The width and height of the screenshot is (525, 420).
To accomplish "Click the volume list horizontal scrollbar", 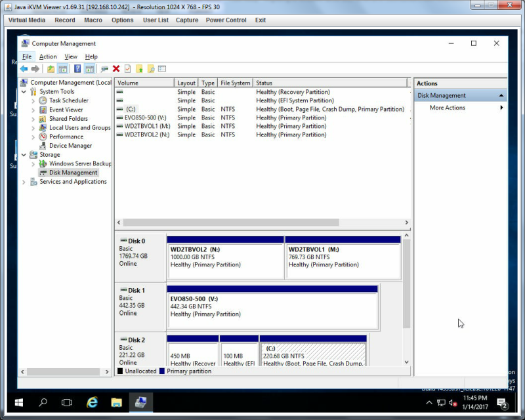I will tap(231, 222).
